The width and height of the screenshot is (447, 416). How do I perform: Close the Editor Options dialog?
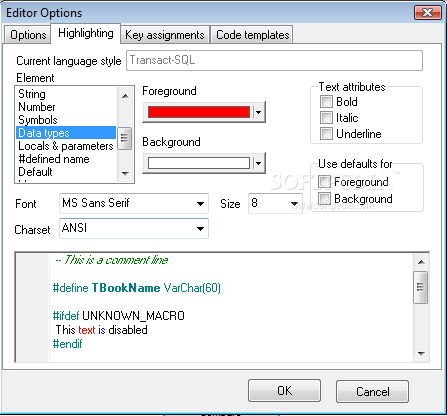coord(427,13)
